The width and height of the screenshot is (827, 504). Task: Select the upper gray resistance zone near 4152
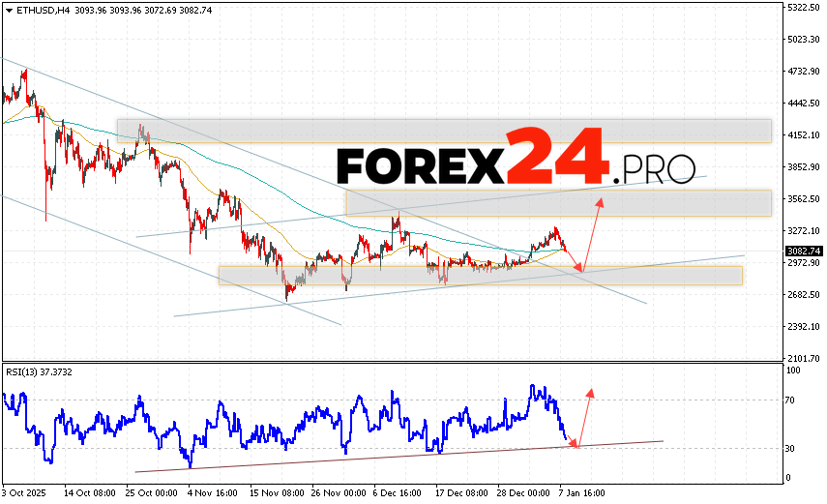[444, 132]
